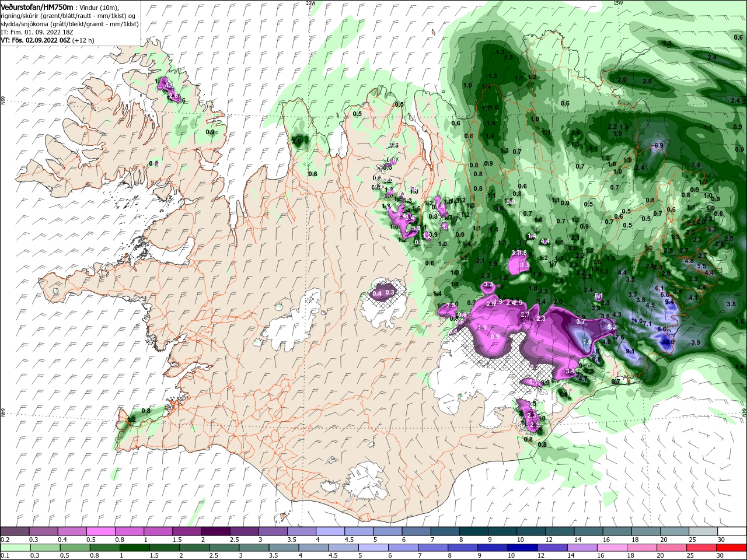The image size is (747, 560).
Task: Click the 0.8–1 green swatch on lower scale
Action: (x=105, y=548)
